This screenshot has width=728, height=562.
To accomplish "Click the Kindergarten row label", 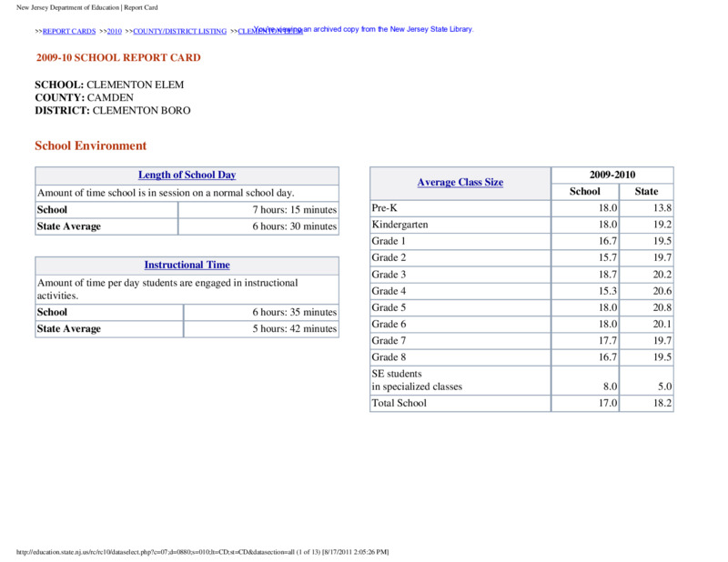I will click(399, 225).
